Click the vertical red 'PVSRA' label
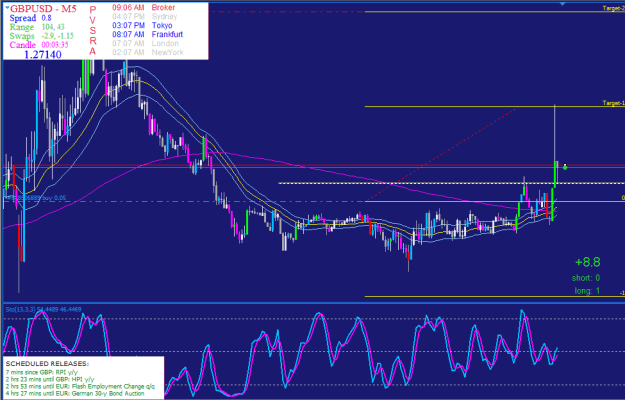The height and width of the screenshot is (400, 625). (92, 31)
